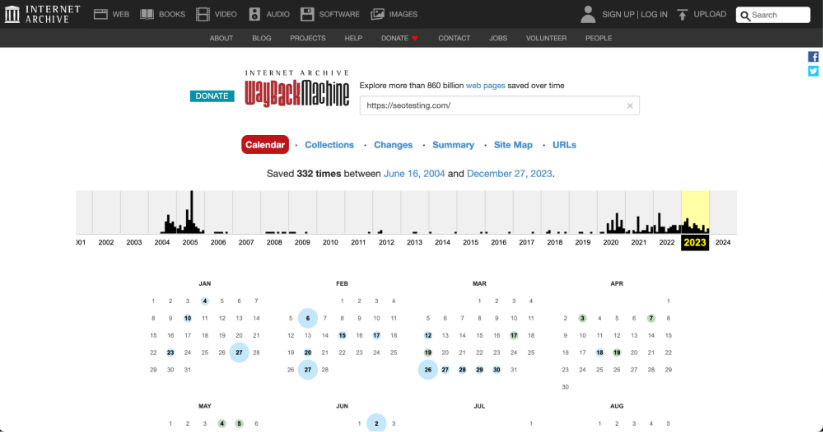Switch to the Changes tab

tap(393, 145)
